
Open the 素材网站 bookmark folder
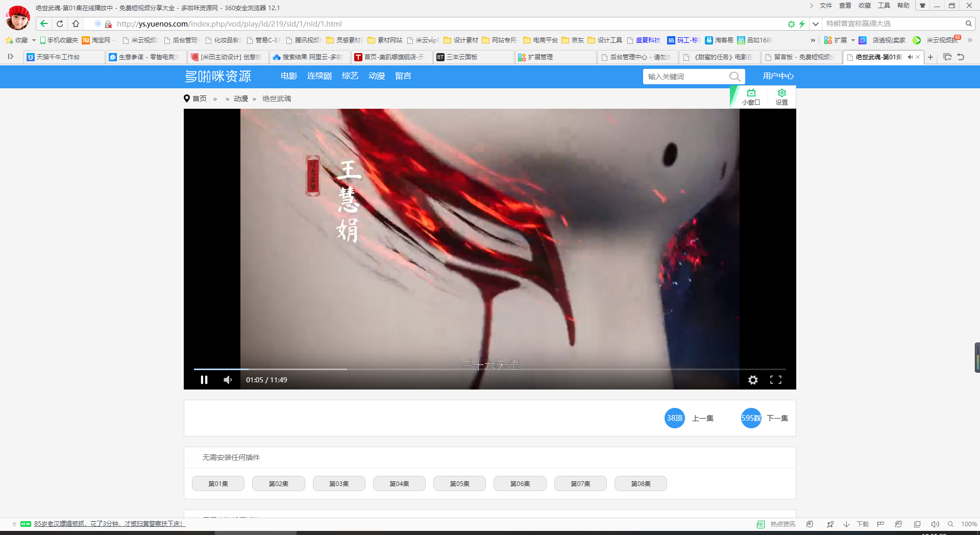coord(385,40)
